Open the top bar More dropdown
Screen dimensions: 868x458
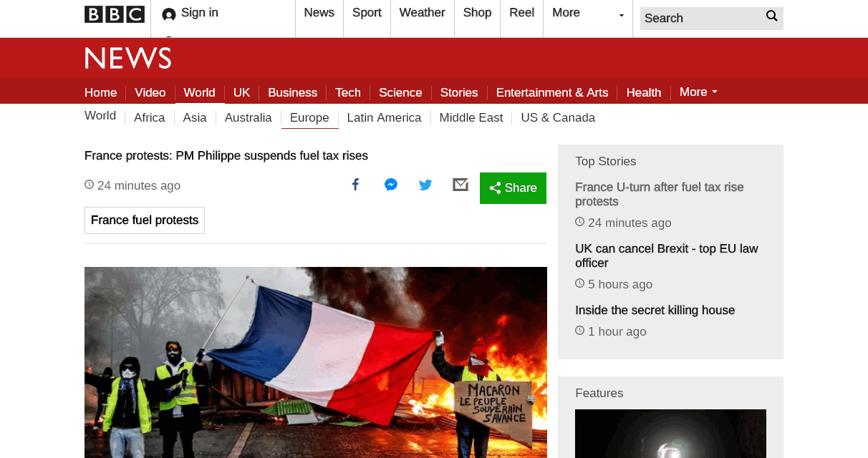tap(588, 13)
